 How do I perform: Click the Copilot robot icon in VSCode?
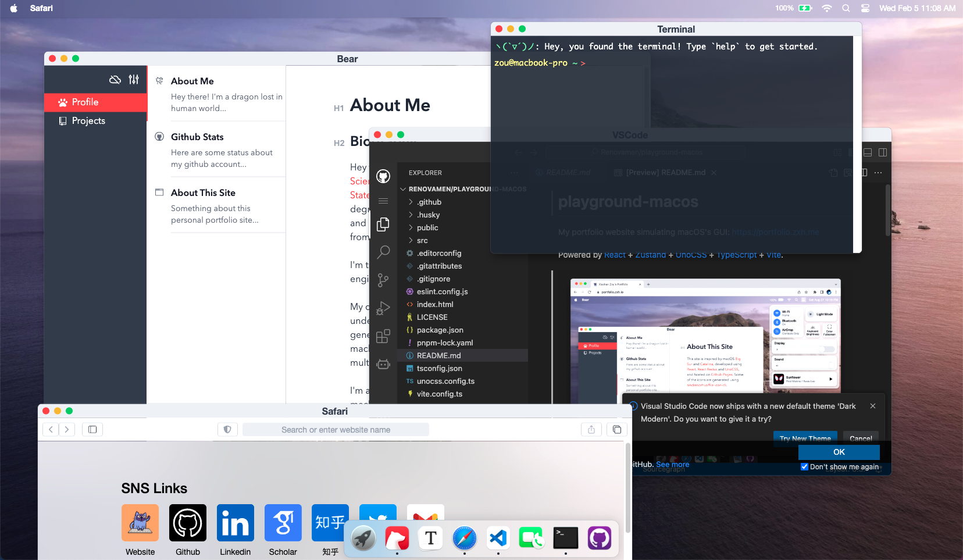[383, 364]
